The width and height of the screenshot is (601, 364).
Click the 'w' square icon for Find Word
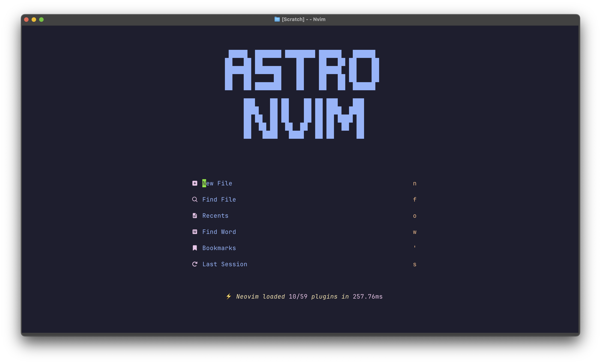click(x=194, y=232)
